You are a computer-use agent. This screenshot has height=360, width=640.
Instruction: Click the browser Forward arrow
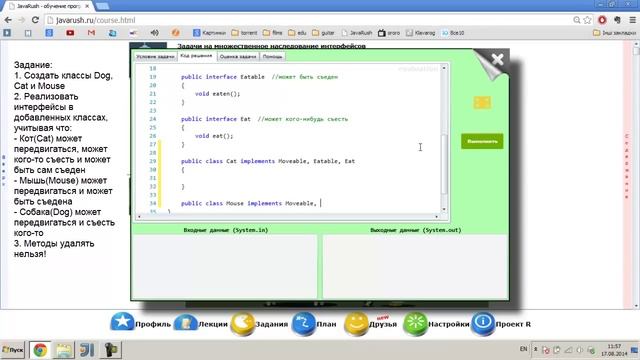pos(22,20)
